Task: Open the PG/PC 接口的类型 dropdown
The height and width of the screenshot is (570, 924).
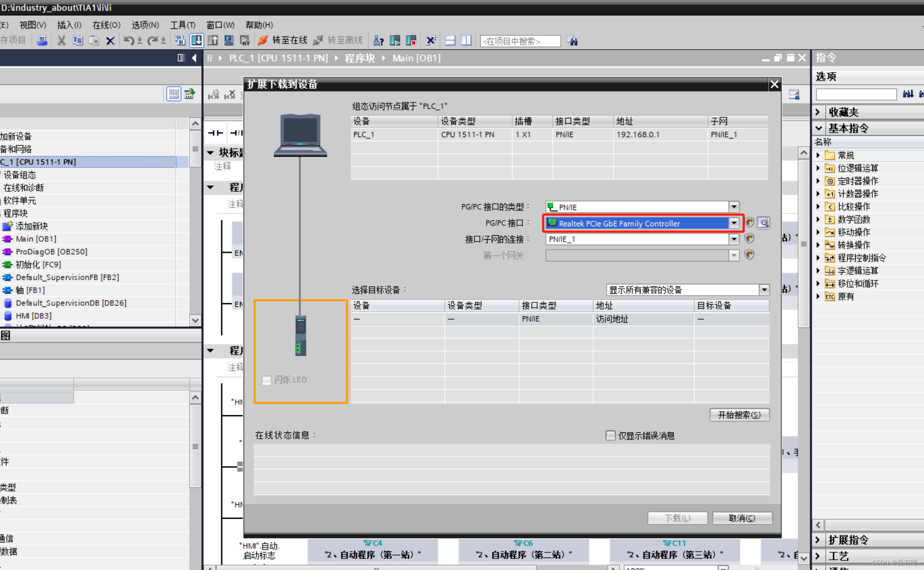Action: point(734,206)
